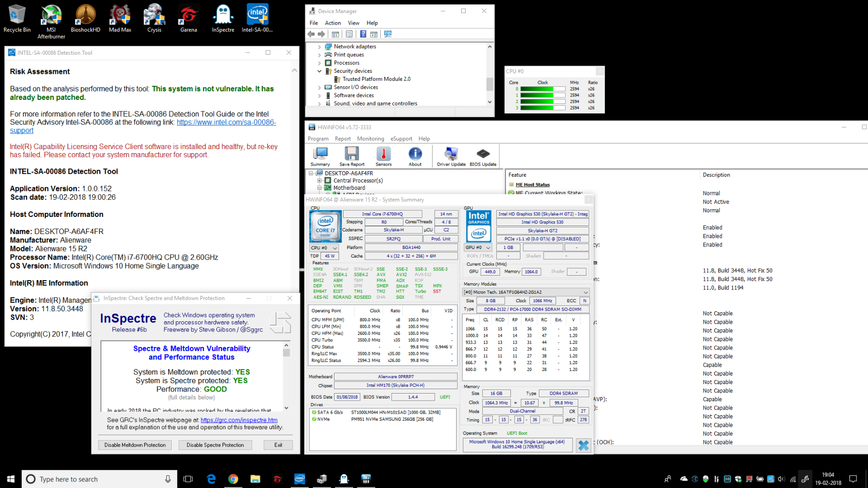Collapse Security devices node
The width and height of the screenshot is (868, 488).
319,71
